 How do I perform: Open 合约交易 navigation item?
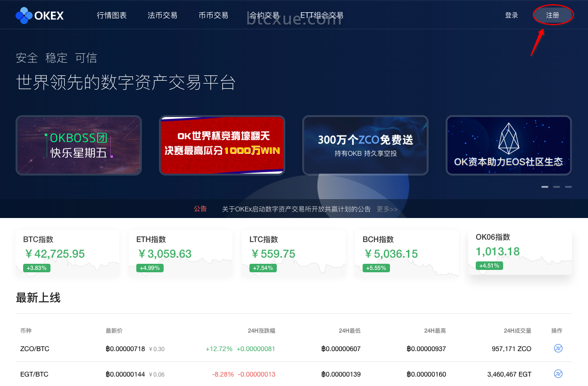point(265,16)
